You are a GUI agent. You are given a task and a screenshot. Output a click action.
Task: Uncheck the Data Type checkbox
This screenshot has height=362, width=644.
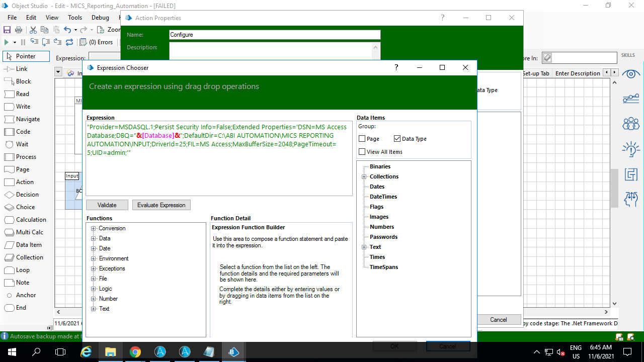click(x=397, y=139)
